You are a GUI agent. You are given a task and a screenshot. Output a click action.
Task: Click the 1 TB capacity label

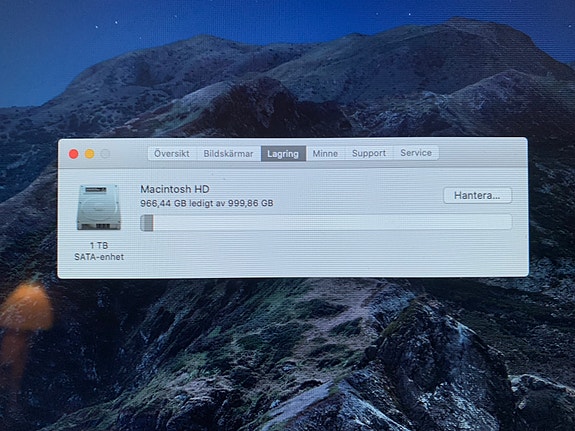(99, 245)
